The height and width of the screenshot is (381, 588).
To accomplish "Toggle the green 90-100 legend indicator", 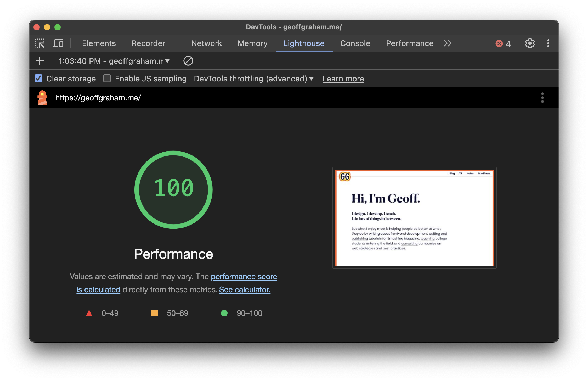I will coord(224,313).
